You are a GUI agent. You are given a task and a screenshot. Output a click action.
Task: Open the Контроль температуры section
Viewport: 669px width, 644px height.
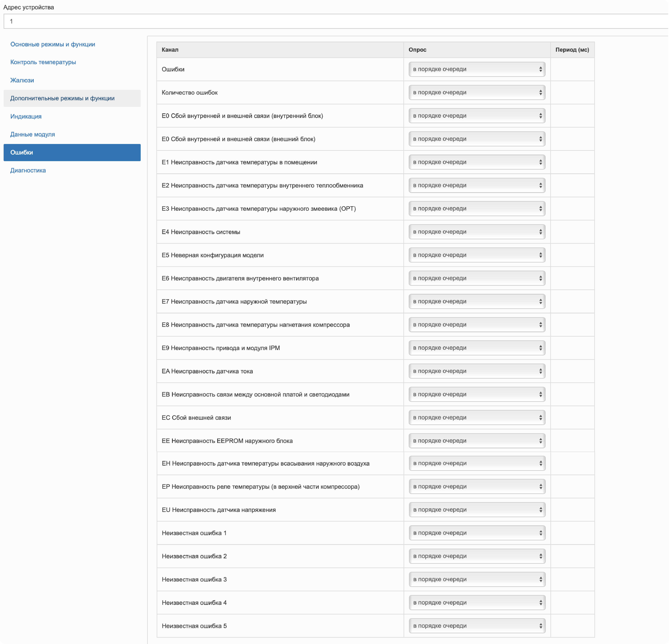point(43,62)
